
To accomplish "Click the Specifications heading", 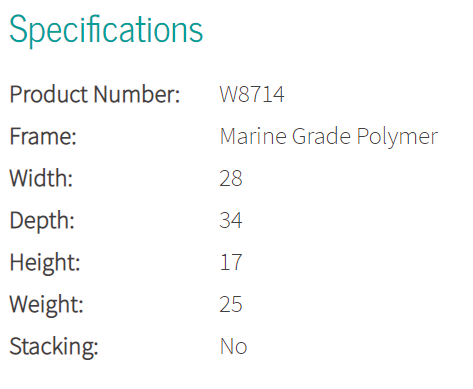I will 106,31.
